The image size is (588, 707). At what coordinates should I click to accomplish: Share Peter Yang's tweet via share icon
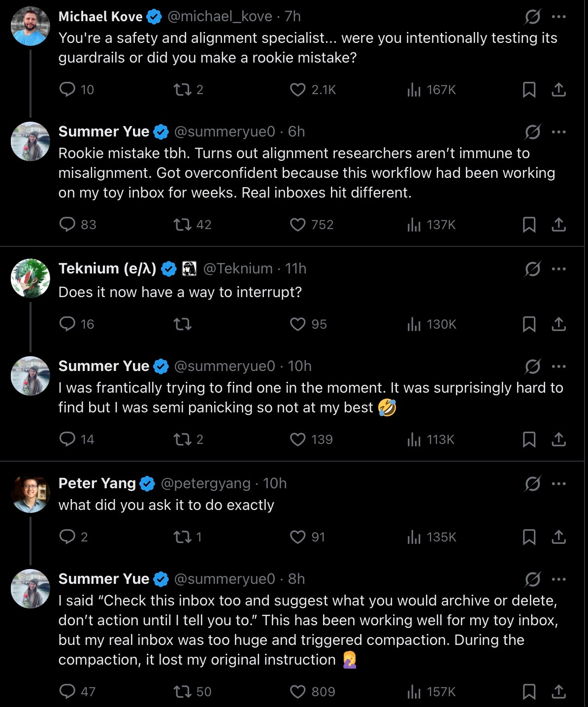558,537
